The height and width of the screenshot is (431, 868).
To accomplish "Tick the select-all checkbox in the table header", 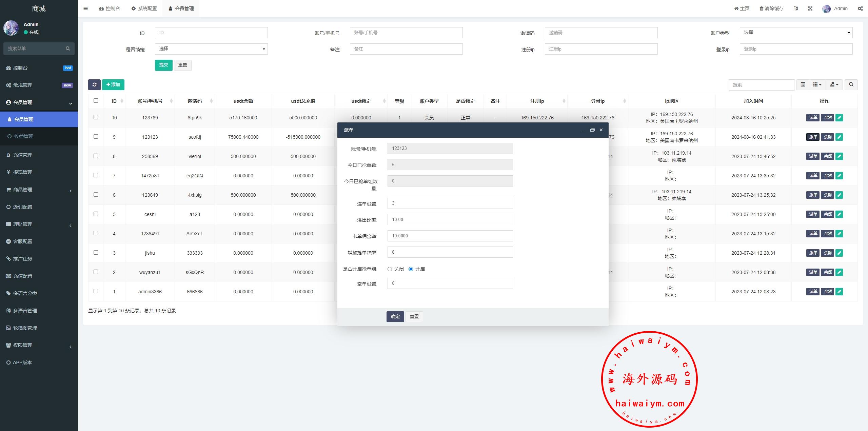I will 96,101.
